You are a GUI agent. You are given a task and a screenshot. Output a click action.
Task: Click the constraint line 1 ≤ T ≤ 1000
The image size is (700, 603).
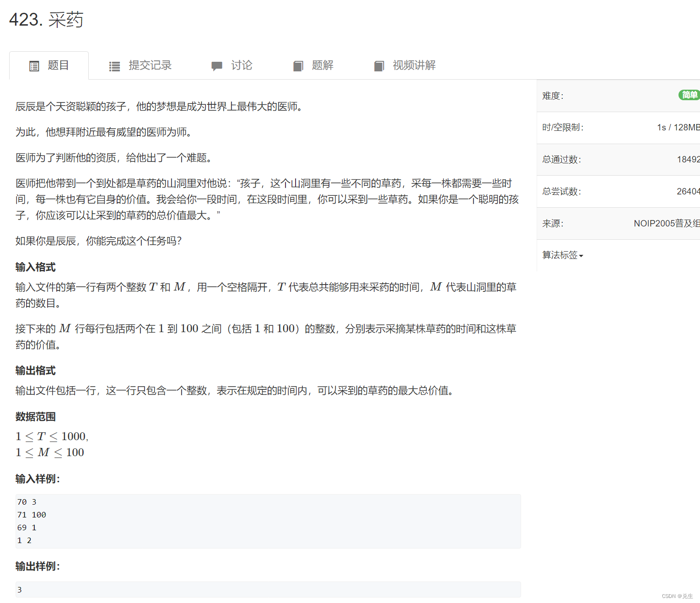[x=52, y=436]
